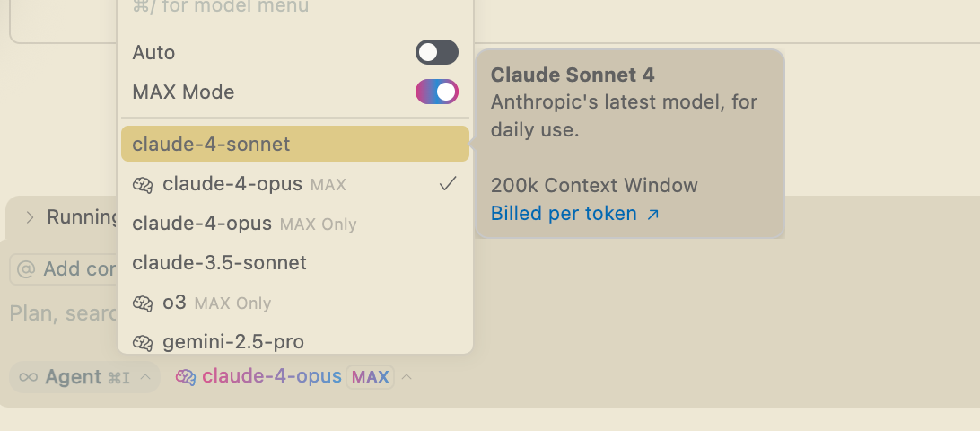
Task: Expand the Running section chevron
Action: [x=30, y=217]
